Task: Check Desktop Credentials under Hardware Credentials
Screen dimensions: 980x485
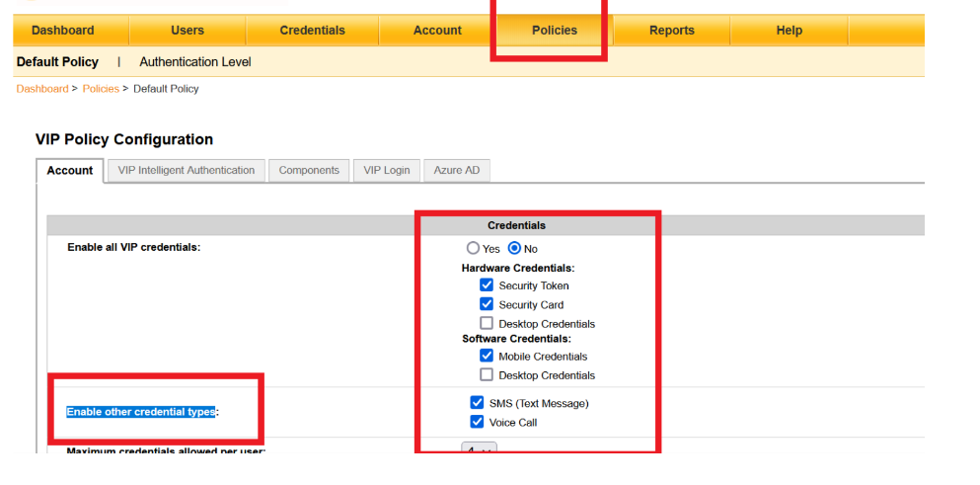Action: [x=487, y=324]
